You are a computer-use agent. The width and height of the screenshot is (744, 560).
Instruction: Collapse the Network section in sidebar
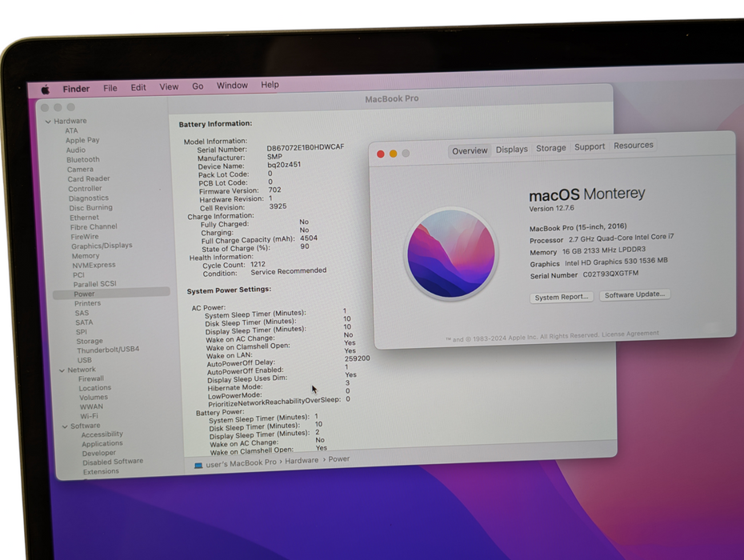pos(62,370)
